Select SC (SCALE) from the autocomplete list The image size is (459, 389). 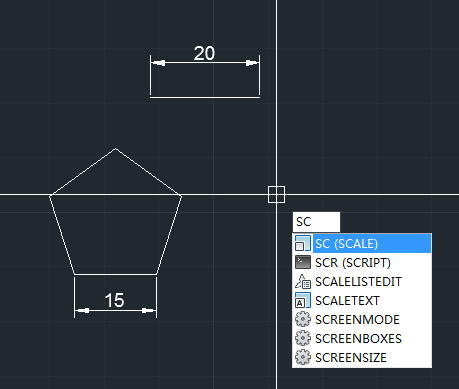pos(362,244)
